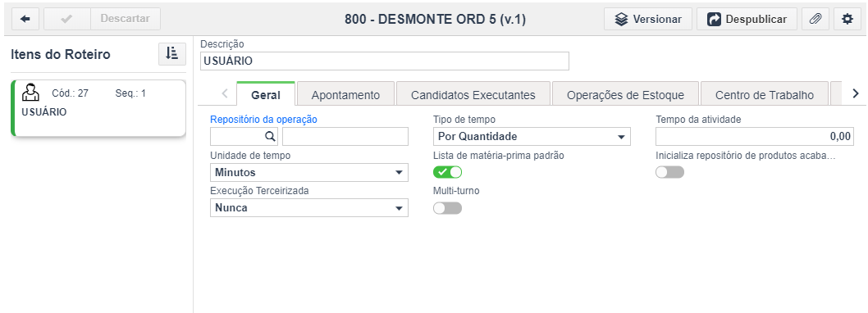The height and width of the screenshot is (313, 868).
Task: Expand the Execução Terceirizada dropdown
Action: (x=309, y=208)
